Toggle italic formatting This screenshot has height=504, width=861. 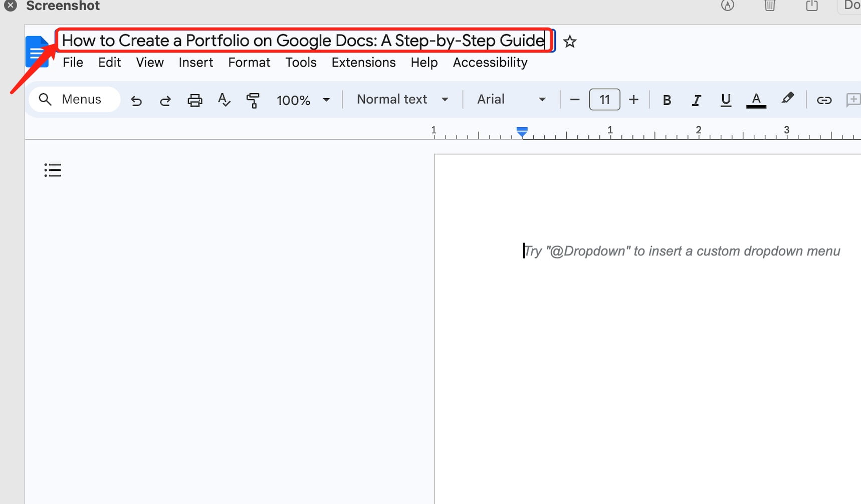pyautogui.click(x=696, y=100)
